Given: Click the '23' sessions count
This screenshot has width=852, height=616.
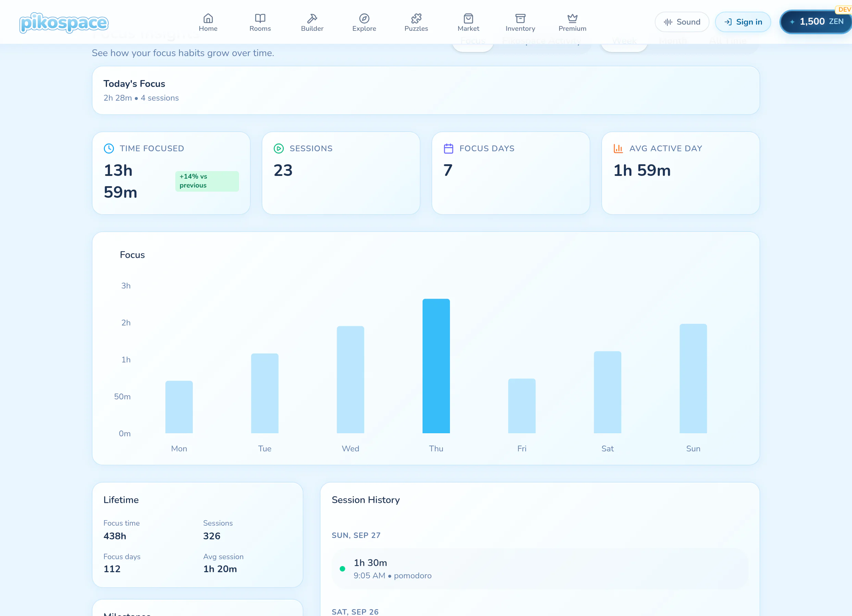Looking at the screenshot, I should point(283,170).
